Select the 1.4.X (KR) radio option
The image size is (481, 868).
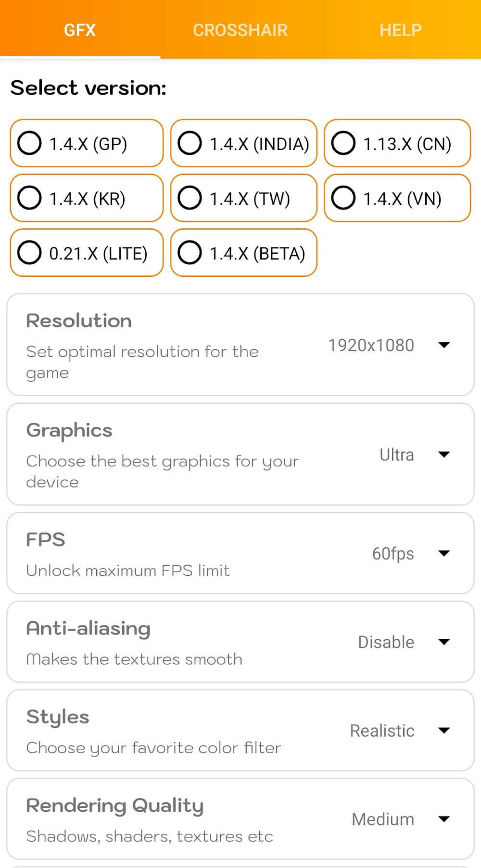(x=30, y=198)
